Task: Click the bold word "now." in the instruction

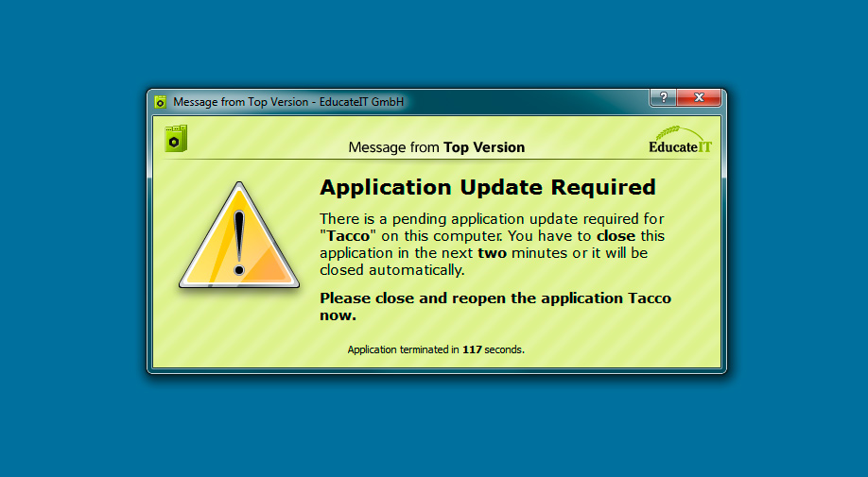Action: pyautogui.click(x=338, y=315)
